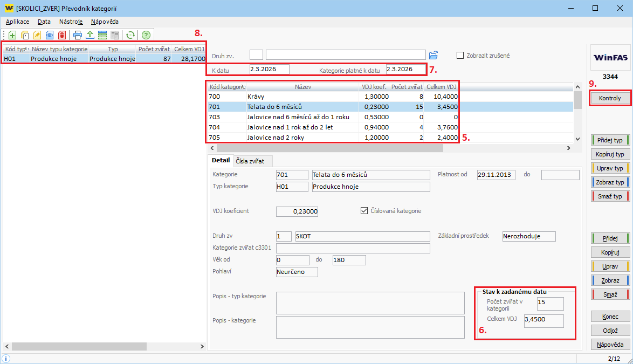Click the red trash delete icon
The image size is (633, 364).
click(x=62, y=35)
